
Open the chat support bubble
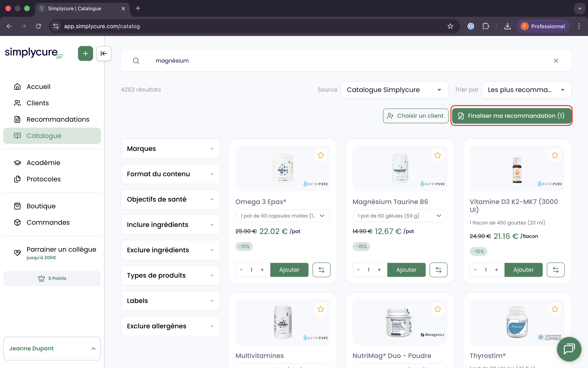pos(569,349)
